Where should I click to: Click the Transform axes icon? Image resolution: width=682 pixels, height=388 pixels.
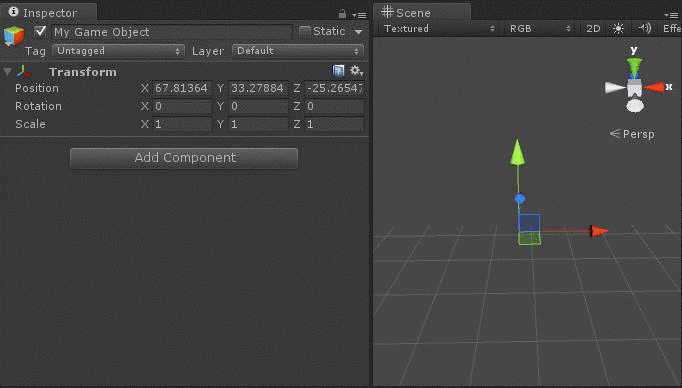pyautogui.click(x=23, y=71)
